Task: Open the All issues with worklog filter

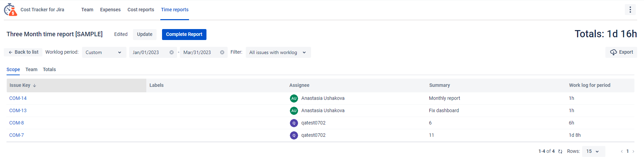Action: pyautogui.click(x=278, y=52)
